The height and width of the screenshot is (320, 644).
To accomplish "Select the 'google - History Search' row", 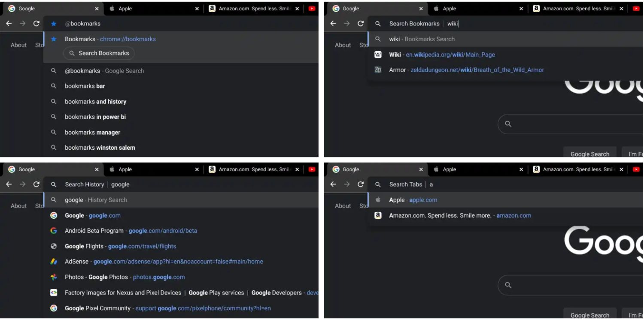I will (96, 200).
